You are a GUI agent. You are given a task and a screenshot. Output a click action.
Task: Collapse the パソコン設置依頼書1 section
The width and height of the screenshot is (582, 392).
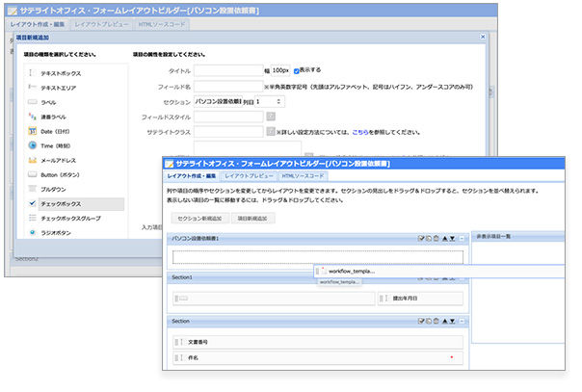[463, 239]
